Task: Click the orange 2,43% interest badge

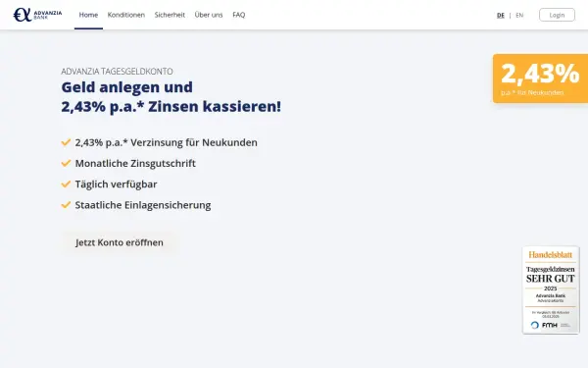Action: click(x=540, y=79)
